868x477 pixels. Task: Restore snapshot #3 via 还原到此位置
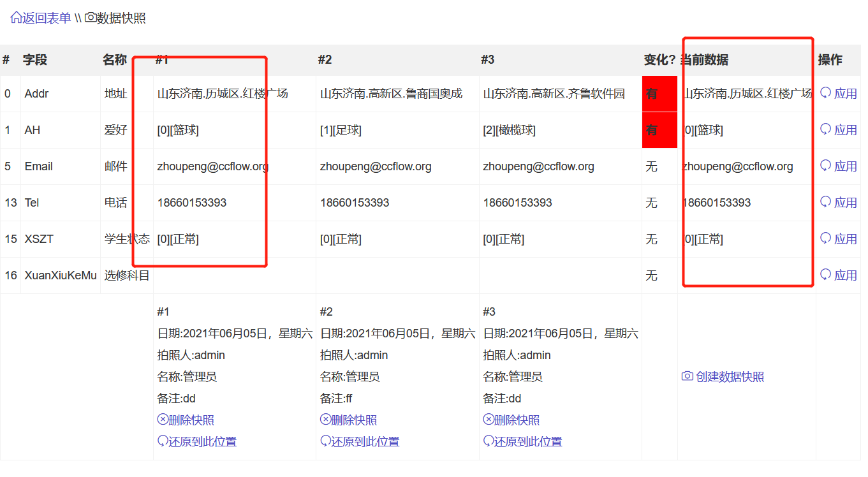(529, 442)
